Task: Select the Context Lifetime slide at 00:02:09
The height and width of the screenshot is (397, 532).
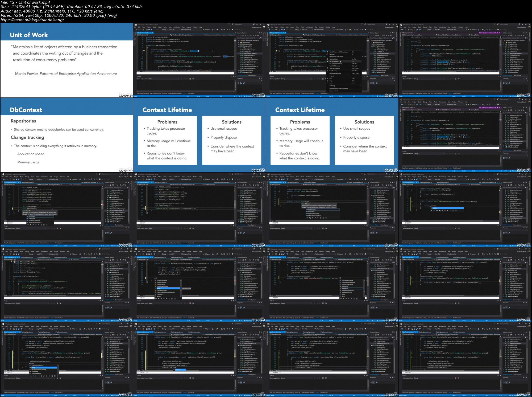Action: (x=199, y=135)
